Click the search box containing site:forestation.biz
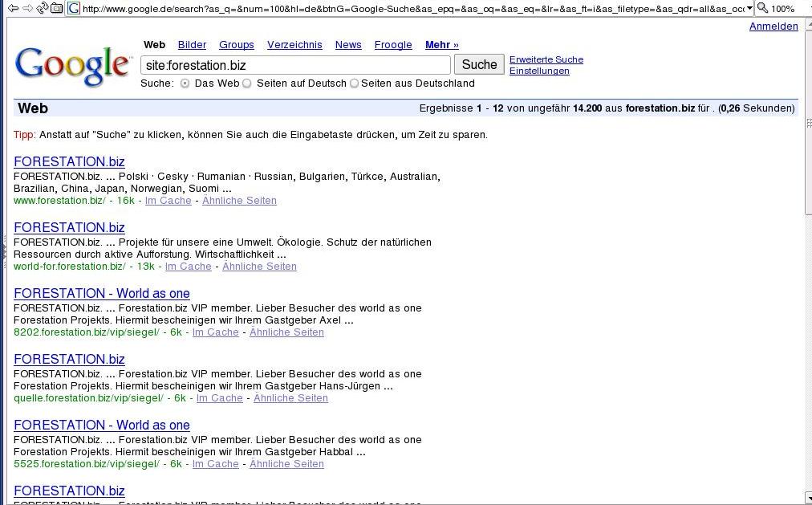Screen dimensions: 812x505 click(x=296, y=65)
